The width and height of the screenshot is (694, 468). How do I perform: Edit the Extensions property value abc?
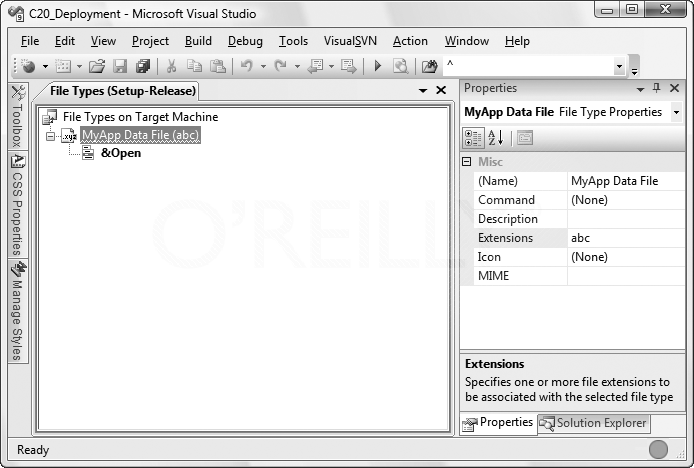[626, 238]
